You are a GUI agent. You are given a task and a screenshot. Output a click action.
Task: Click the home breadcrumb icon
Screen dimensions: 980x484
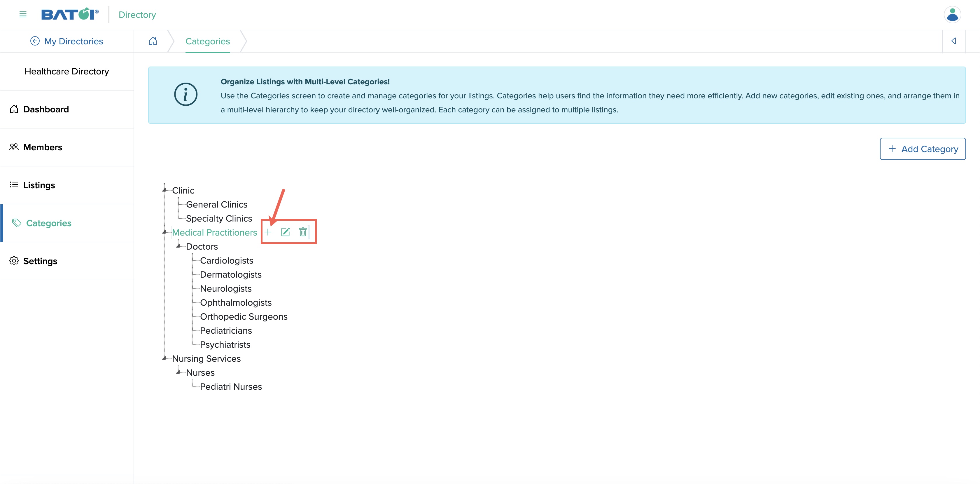pyautogui.click(x=153, y=41)
